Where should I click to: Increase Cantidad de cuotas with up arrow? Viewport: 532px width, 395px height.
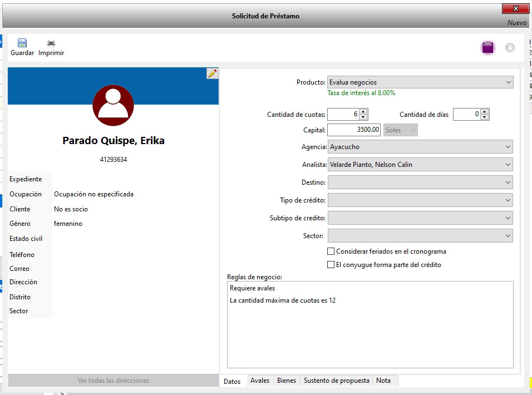(x=363, y=111)
